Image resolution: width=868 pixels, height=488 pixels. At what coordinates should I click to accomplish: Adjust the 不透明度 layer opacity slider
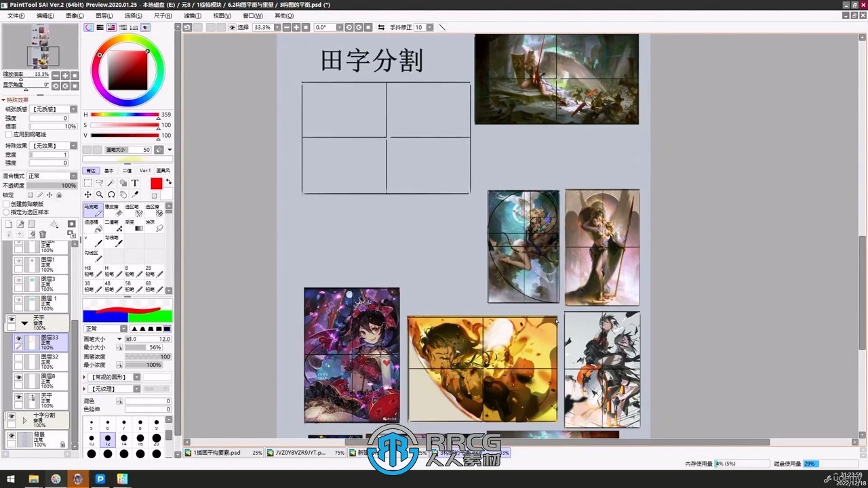click(52, 186)
